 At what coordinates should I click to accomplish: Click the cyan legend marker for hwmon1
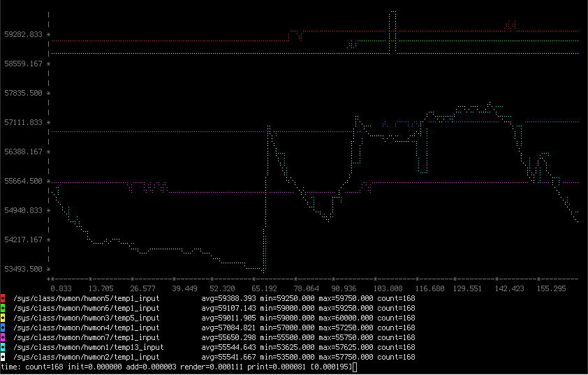3,347
